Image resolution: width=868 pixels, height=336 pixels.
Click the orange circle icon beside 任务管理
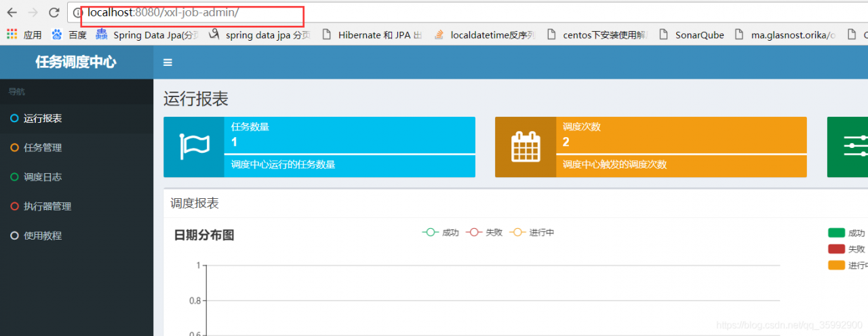point(14,147)
